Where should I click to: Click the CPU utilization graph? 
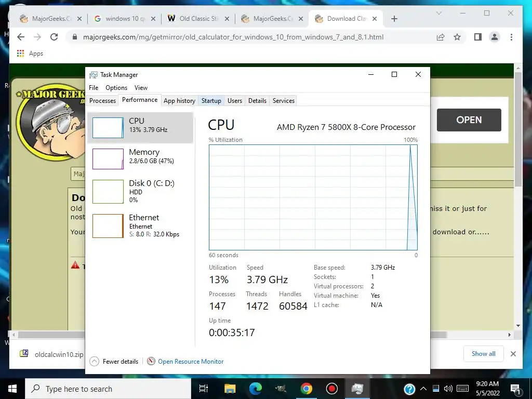pos(313,197)
